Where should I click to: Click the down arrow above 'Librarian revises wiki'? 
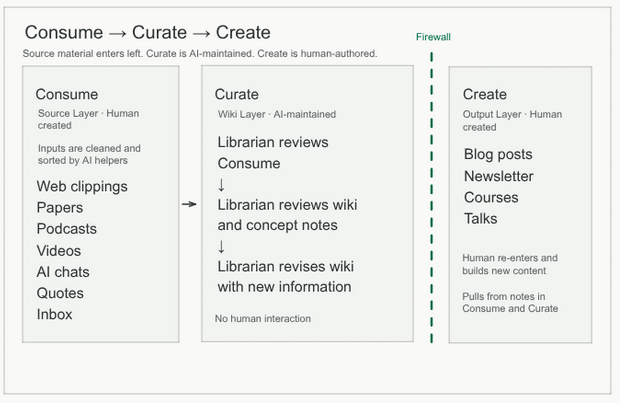tap(221, 246)
